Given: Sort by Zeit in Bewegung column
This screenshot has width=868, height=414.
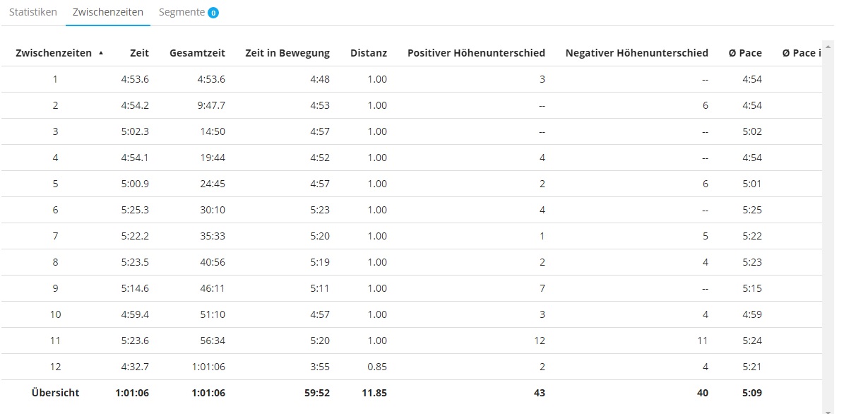Looking at the screenshot, I should click(x=287, y=53).
